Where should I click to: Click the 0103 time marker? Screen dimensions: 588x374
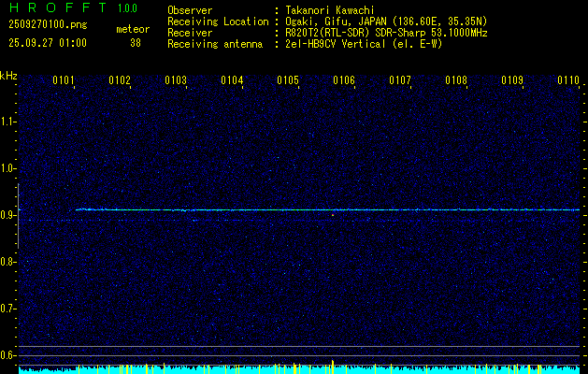point(176,80)
